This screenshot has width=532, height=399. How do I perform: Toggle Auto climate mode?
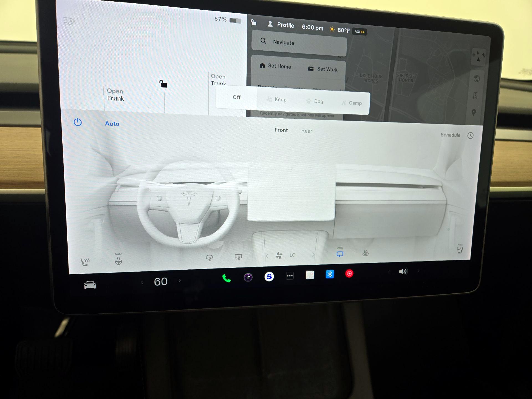[x=112, y=124]
